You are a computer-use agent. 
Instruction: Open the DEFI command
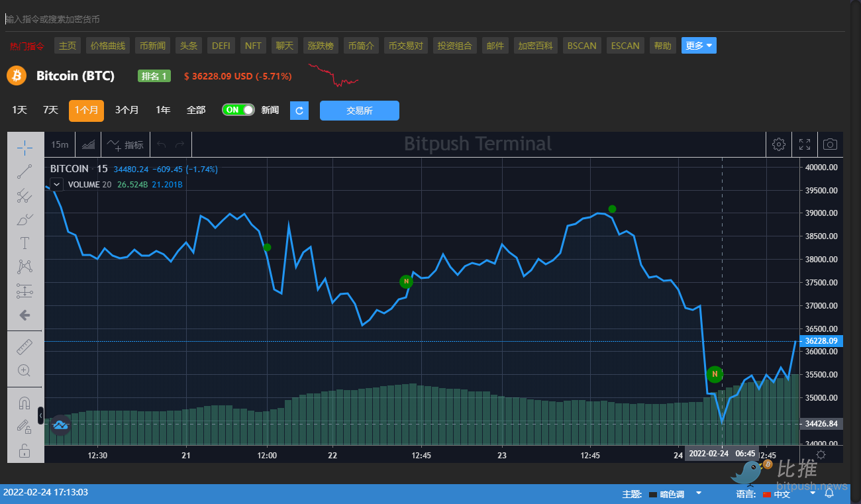pos(221,46)
